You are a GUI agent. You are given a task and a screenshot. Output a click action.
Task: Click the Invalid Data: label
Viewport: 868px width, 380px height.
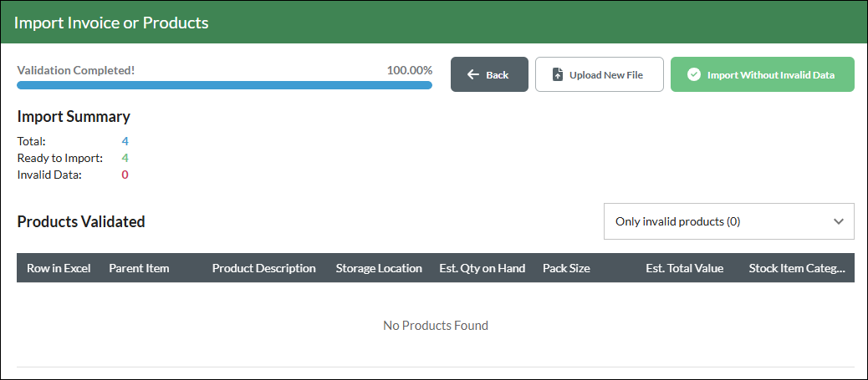(x=49, y=175)
